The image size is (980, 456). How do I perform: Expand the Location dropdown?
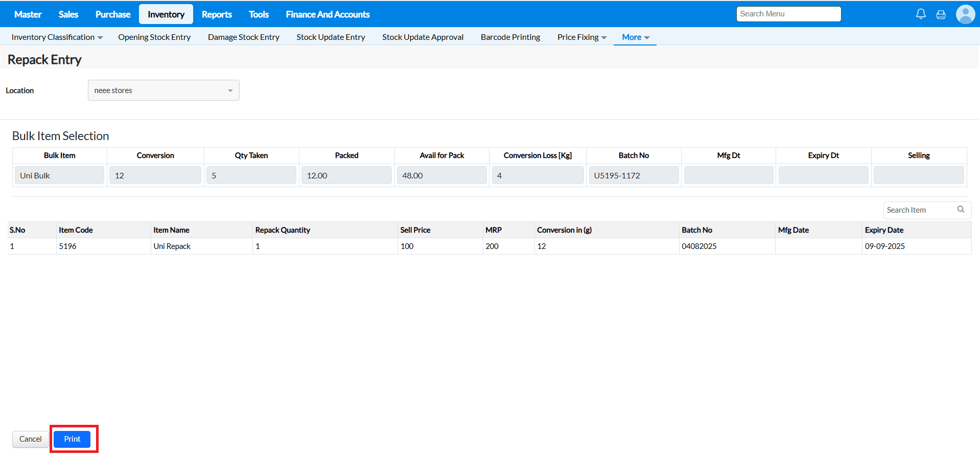click(164, 90)
